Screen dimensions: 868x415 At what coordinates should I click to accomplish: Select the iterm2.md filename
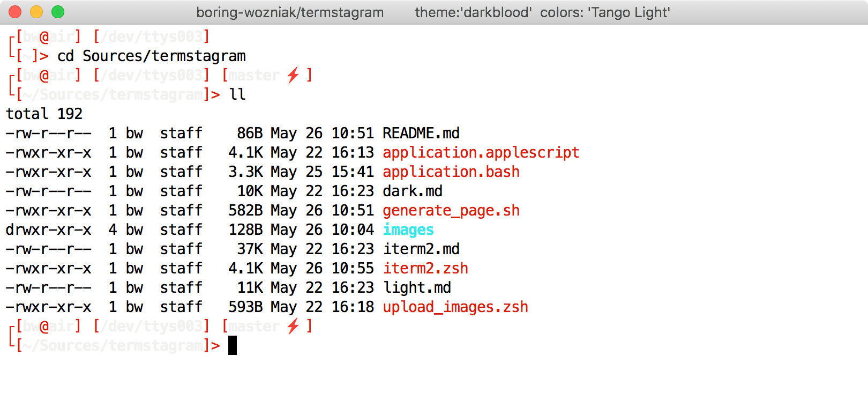pos(421,249)
